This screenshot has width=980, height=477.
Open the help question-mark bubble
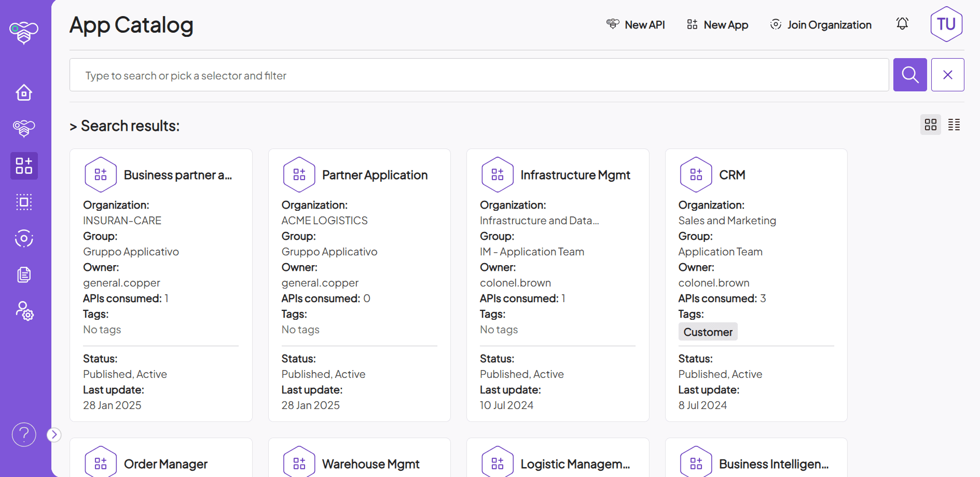point(24,434)
